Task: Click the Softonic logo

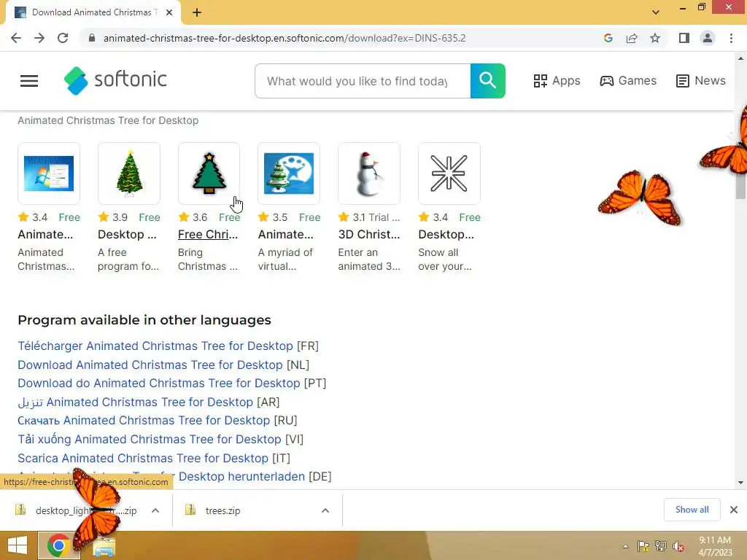Action: click(x=115, y=80)
